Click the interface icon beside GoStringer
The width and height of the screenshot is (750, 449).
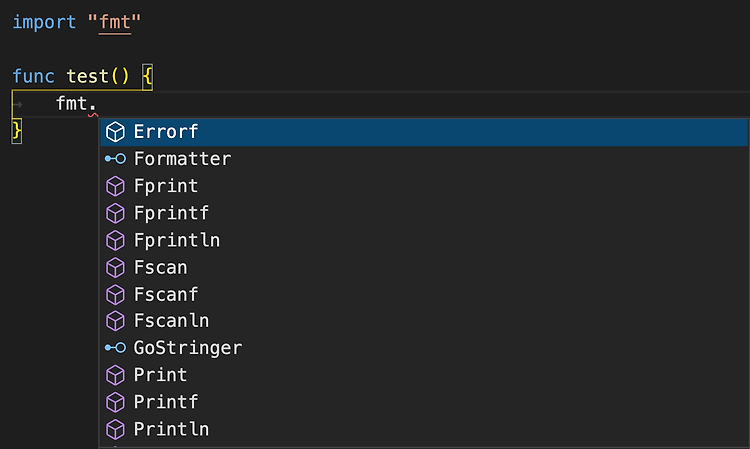pyautogui.click(x=115, y=348)
